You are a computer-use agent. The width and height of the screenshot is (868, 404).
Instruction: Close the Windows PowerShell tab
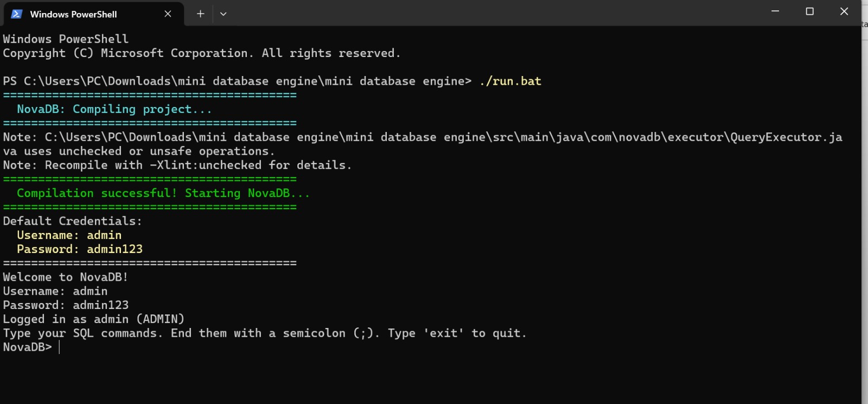click(x=168, y=14)
